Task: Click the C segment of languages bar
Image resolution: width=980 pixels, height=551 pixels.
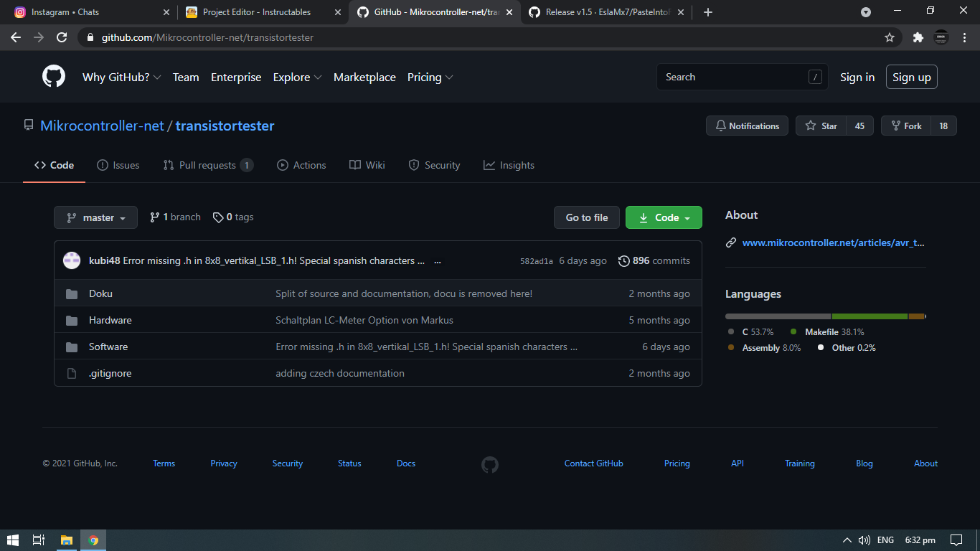Action: [x=778, y=316]
